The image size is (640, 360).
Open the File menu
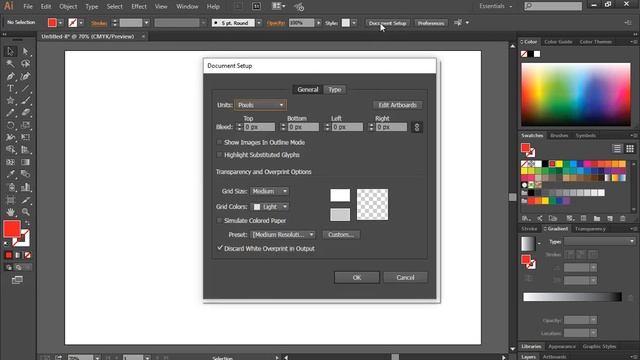coord(28,7)
